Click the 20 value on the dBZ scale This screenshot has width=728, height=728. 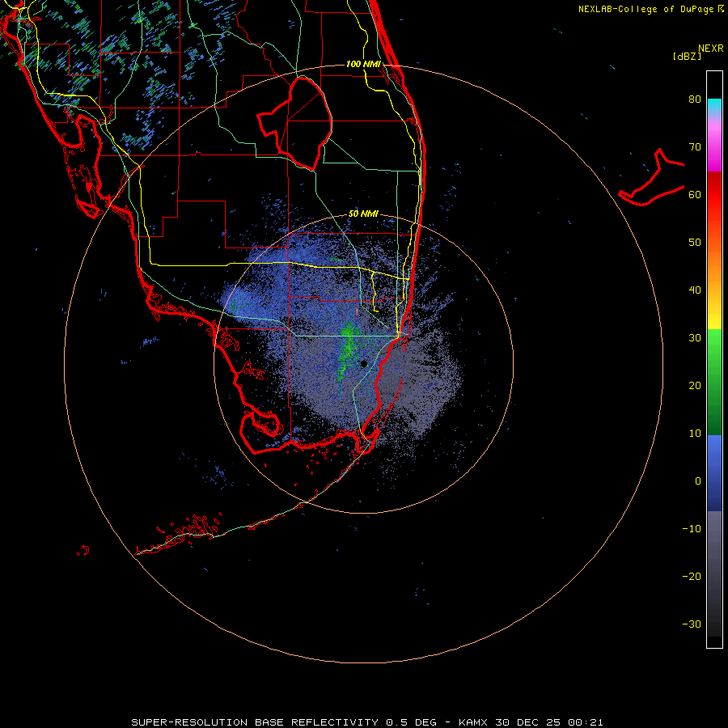click(695, 385)
